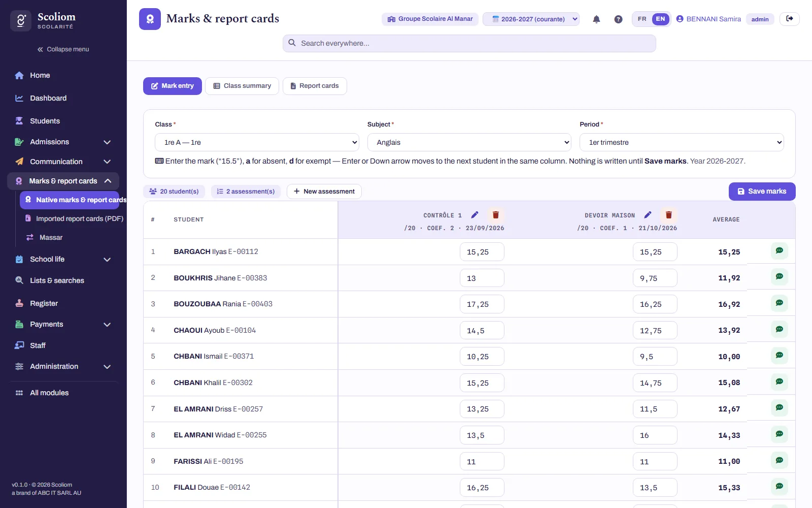Open the comment icon for EL AMRANI Widad
812x508 pixels.
[780, 434]
